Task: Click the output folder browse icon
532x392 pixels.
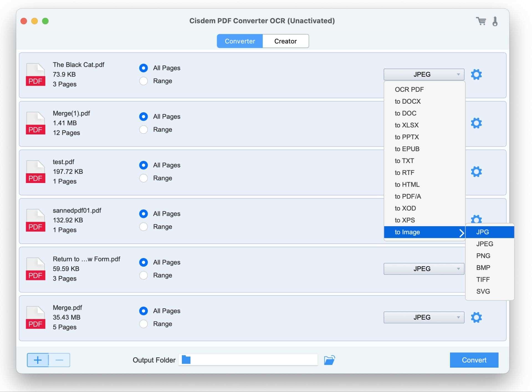Action: point(330,360)
